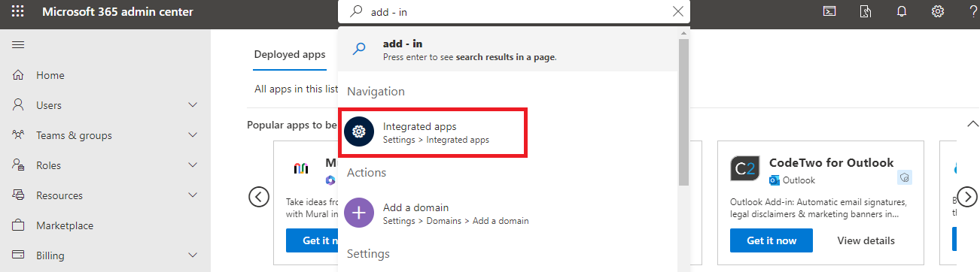Click Get it now for CodeTwo
The image size is (980, 272).
(x=772, y=240)
